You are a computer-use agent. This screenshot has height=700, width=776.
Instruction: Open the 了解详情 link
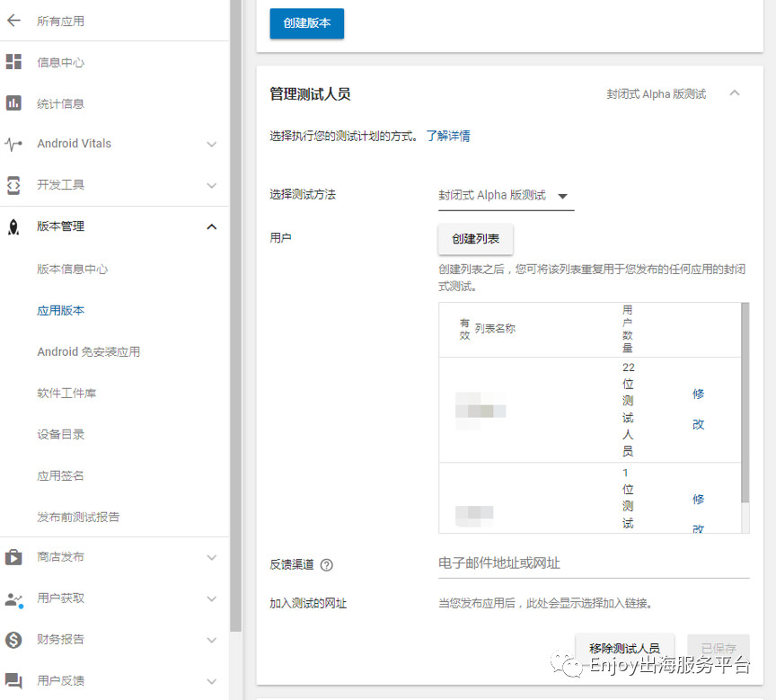(447, 137)
